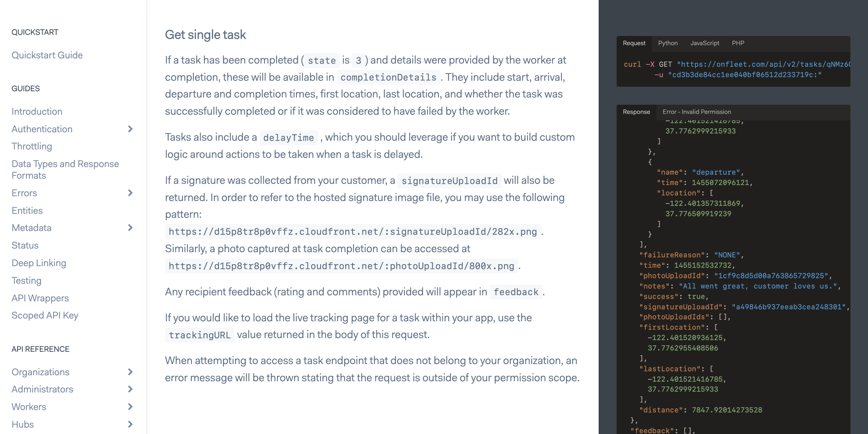Select the Response tab
The height and width of the screenshot is (434, 868).
coord(636,112)
